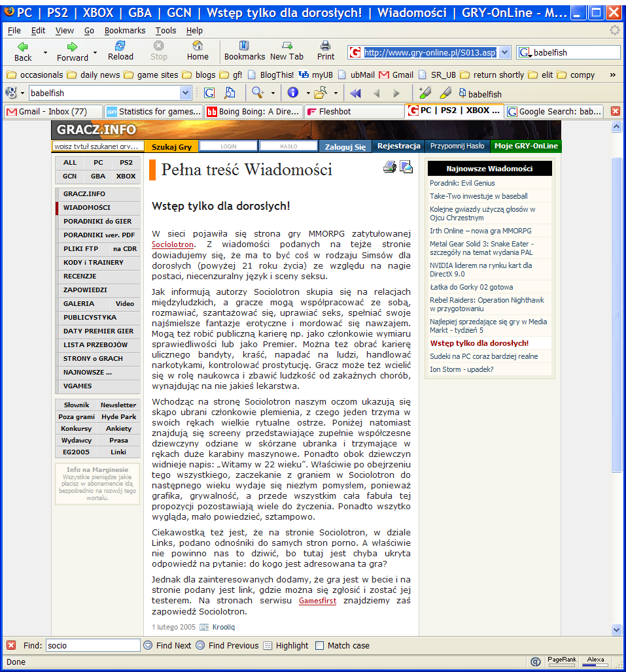
Task: Close the Find bar
Action: (11, 645)
